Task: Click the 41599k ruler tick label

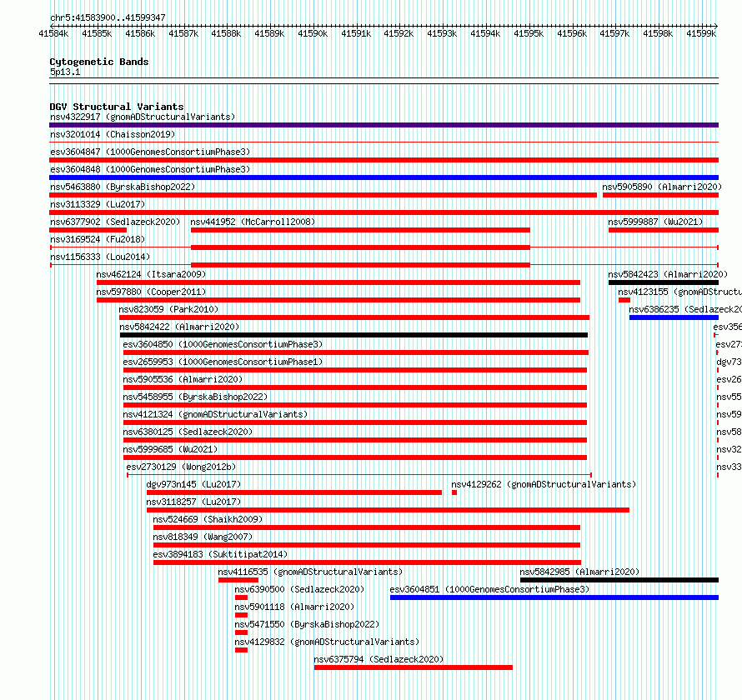Action: (701, 33)
